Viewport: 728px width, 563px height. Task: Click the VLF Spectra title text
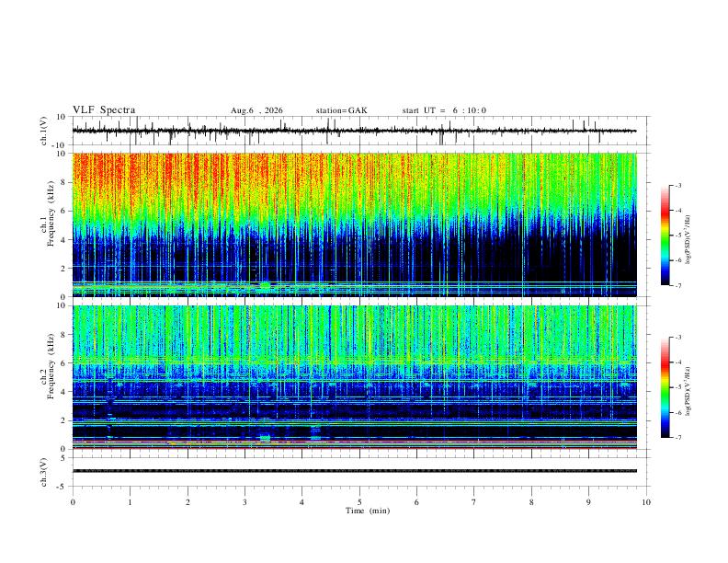[x=104, y=110]
